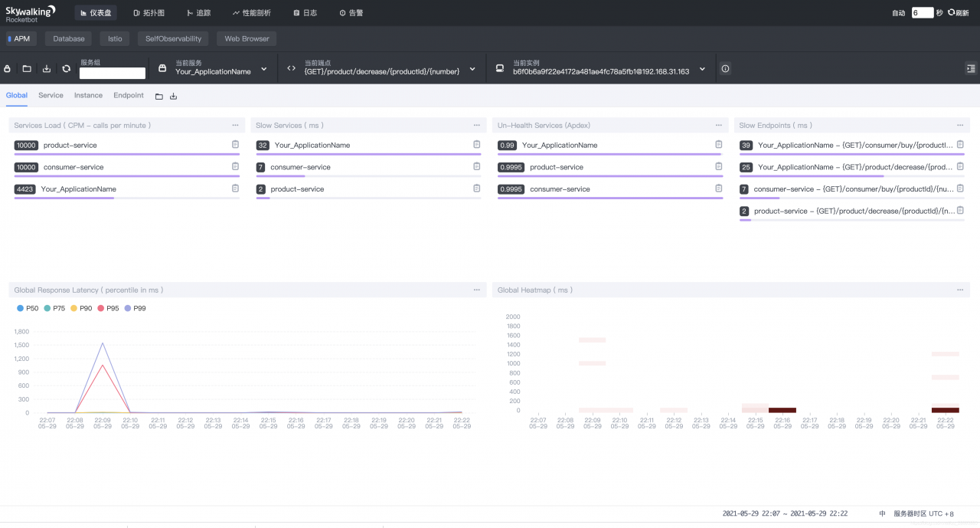Click the refresh interval seconds field
This screenshot has height=528, width=980.
click(x=923, y=13)
